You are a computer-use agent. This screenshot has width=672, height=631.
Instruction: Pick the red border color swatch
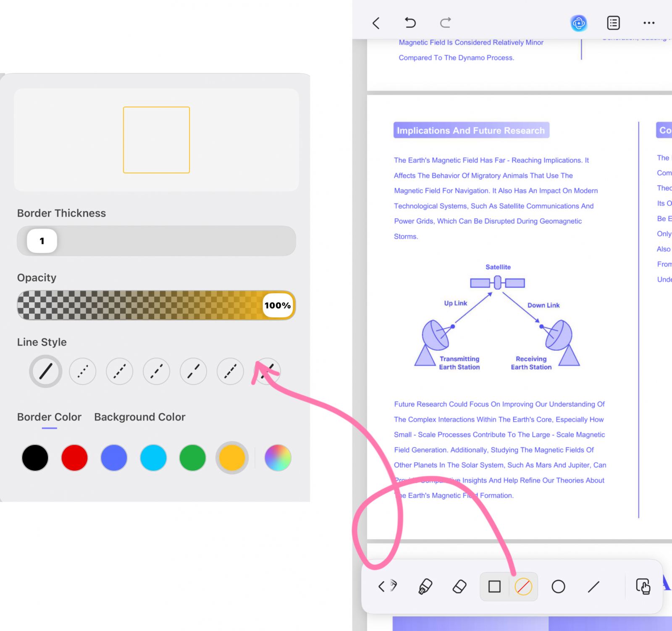(x=74, y=458)
